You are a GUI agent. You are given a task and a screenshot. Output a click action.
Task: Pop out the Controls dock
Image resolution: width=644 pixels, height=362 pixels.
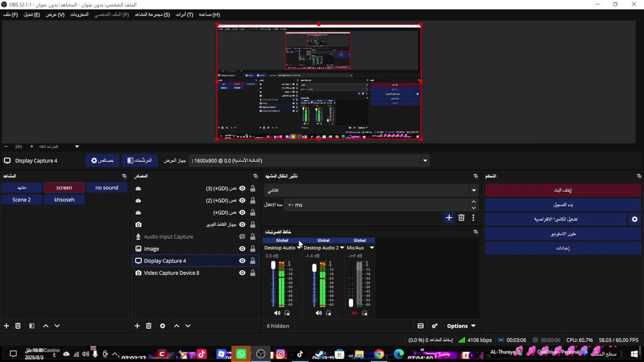(639, 176)
